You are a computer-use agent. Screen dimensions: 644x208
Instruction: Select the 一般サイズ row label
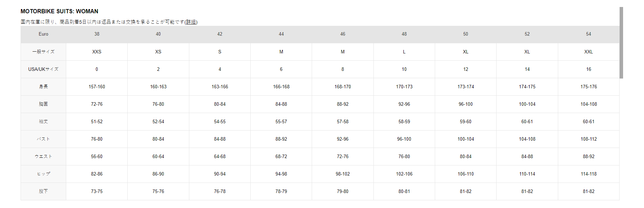pos(43,52)
